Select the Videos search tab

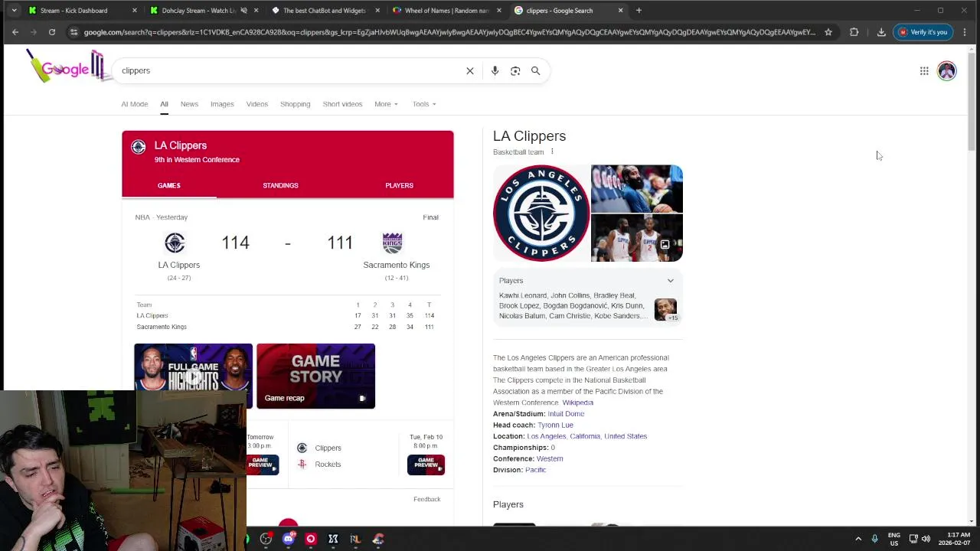(257, 104)
